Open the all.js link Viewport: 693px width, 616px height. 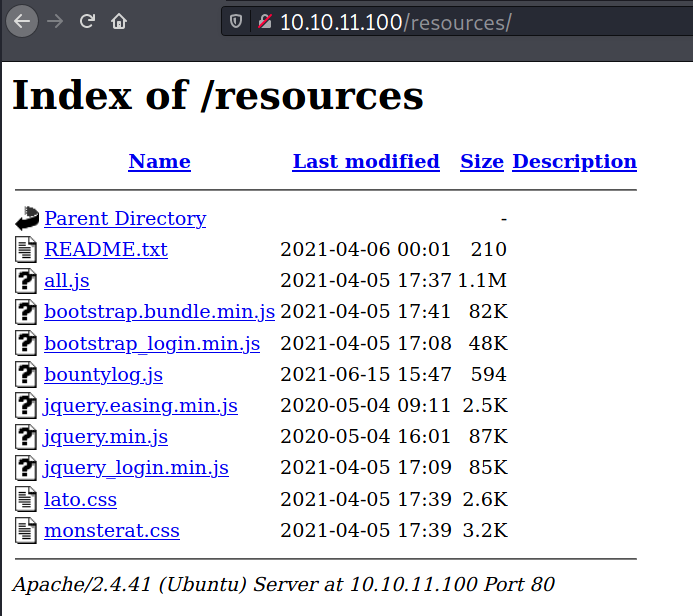67,281
